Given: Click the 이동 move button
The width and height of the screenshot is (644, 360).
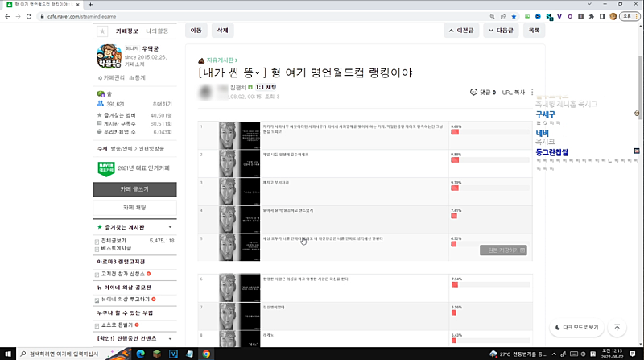Looking at the screenshot, I should (196, 31).
